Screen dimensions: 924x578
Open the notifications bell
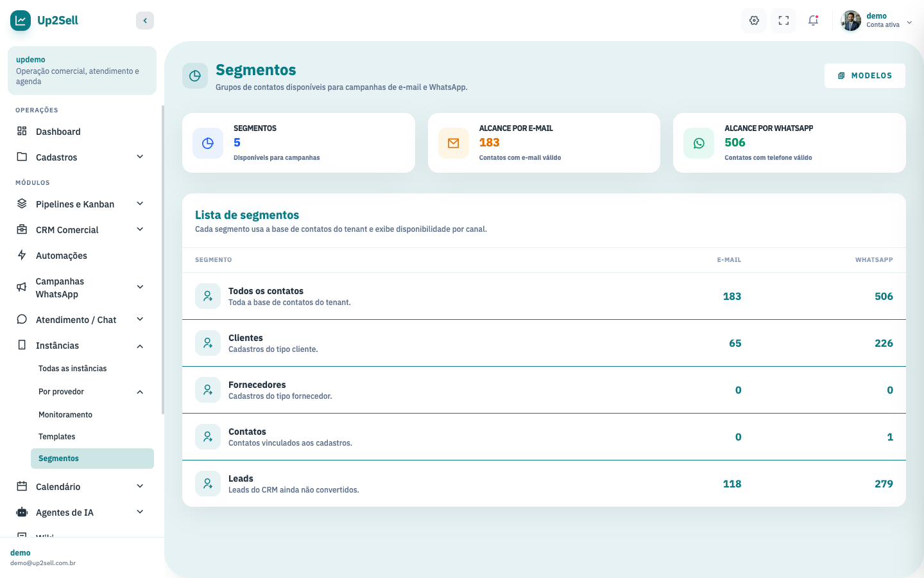pos(813,21)
